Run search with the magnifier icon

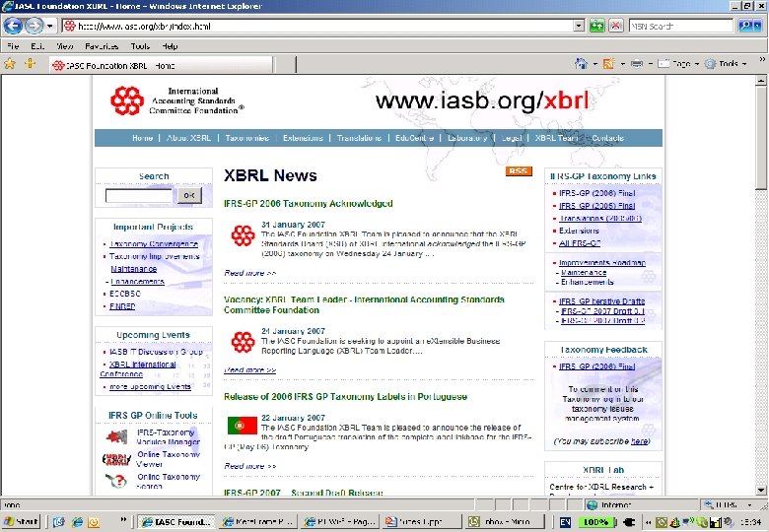(745, 26)
